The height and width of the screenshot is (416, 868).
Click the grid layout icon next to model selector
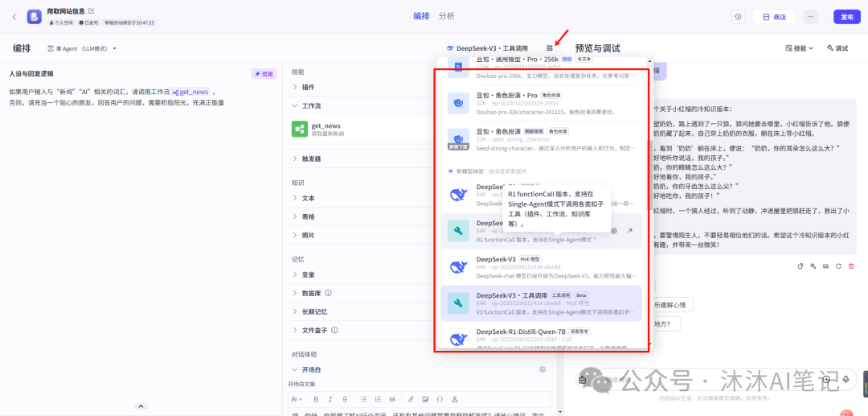pos(549,48)
